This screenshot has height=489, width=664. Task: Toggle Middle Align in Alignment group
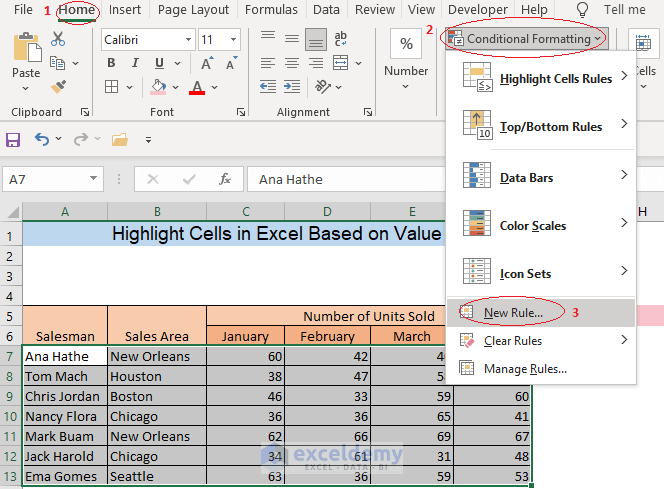click(290, 39)
